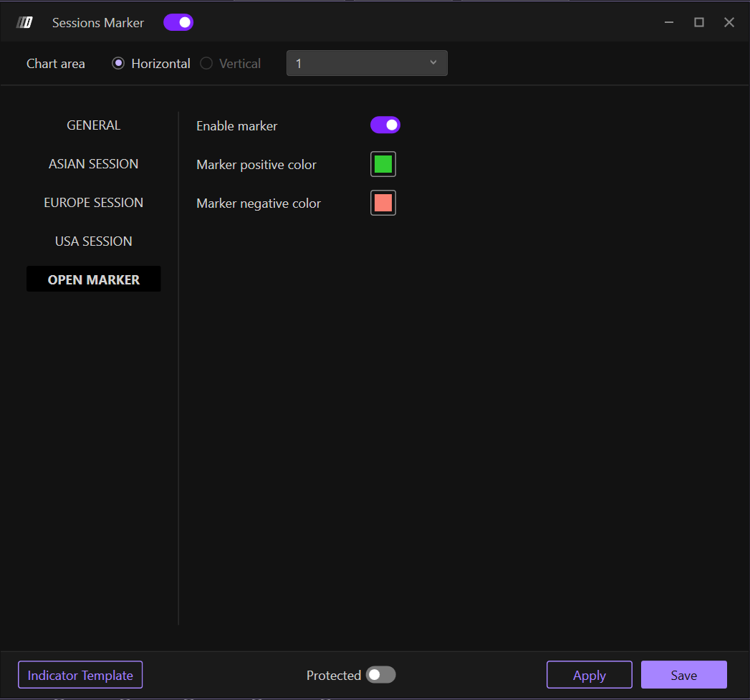Pick the green Marker positive color swatch
Viewport: 750px width, 700px height.
coord(383,164)
